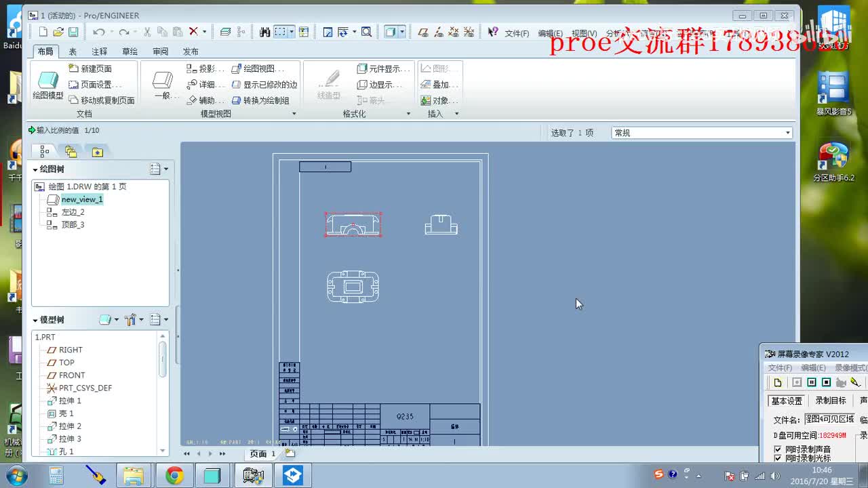Click 叠加 overlay in insert group
Image resolution: width=868 pixels, height=488 pixels.
coord(439,85)
